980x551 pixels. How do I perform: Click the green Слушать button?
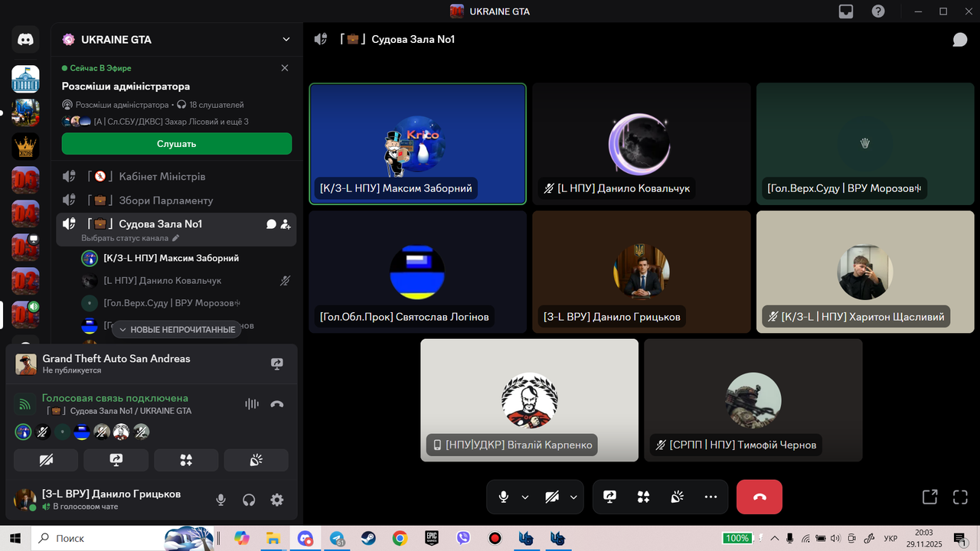pyautogui.click(x=177, y=144)
